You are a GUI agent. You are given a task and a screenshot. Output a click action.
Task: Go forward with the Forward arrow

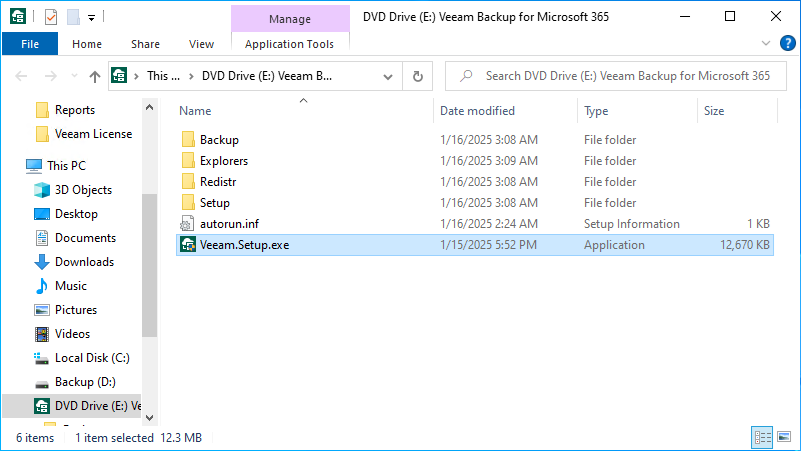51,76
